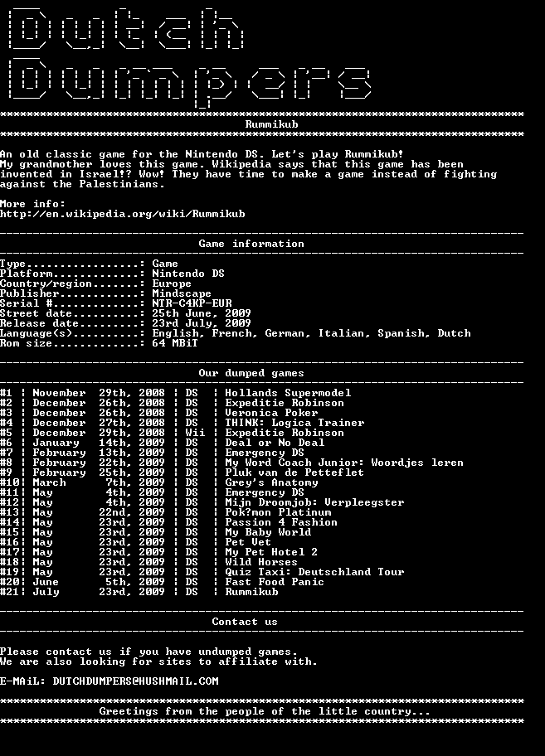Click 'Pok?mon Platinum' entry
The image size is (545, 756).
coord(278,512)
